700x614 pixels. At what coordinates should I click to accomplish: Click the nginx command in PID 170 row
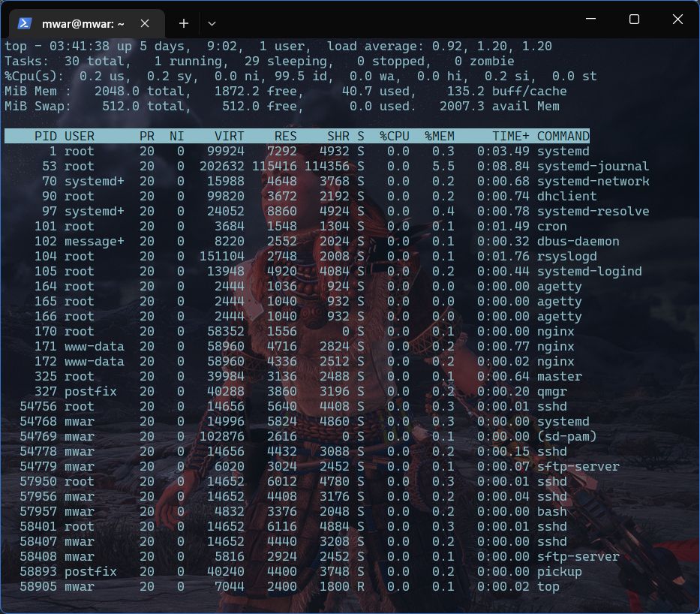pyautogui.click(x=556, y=331)
